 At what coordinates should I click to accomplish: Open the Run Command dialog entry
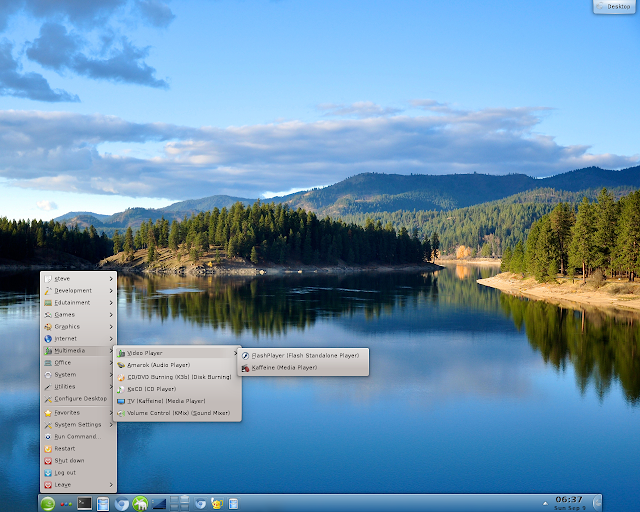(78, 436)
